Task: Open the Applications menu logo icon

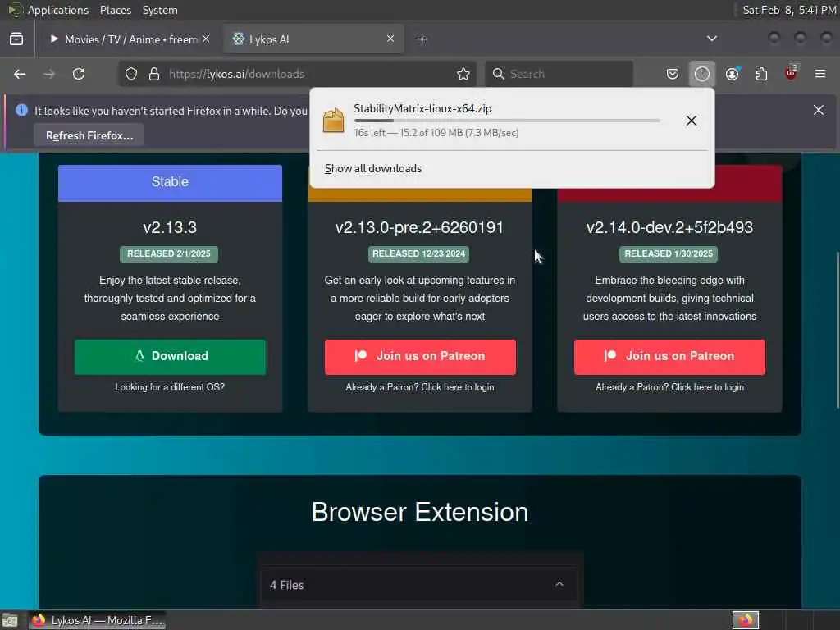Action: tap(15, 10)
